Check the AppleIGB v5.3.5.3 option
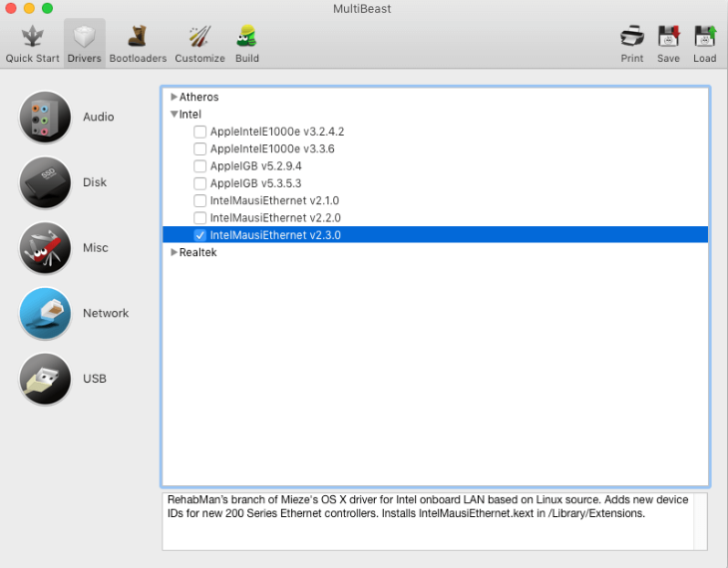This screenshot has height=568, width=728. (x=200, y=183)
